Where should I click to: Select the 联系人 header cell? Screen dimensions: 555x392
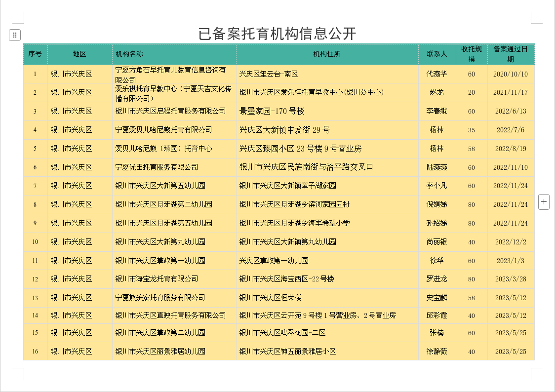[437, 54]
